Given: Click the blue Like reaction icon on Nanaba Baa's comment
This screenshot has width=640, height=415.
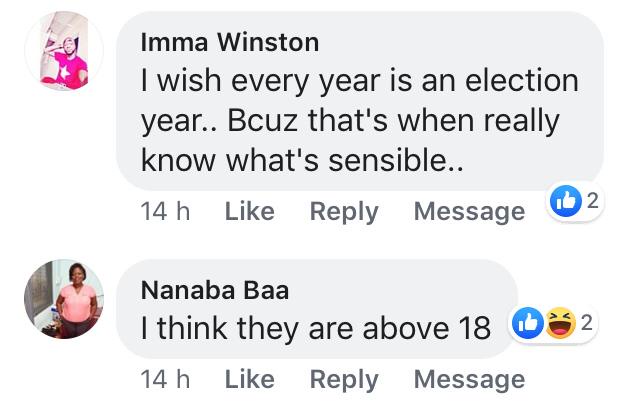Looking at the screenshot, I should pos(526,323).
